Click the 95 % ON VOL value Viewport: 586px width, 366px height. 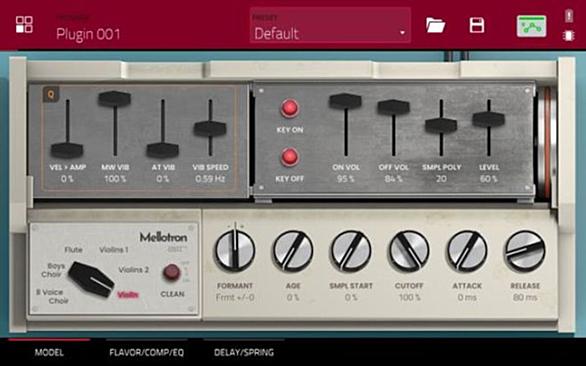pos(345,179)
